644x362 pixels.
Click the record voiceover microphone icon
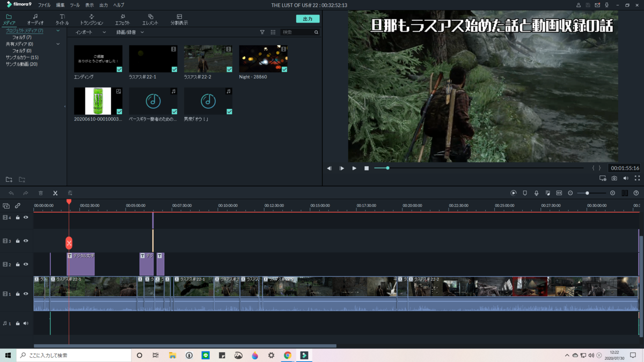536,193
